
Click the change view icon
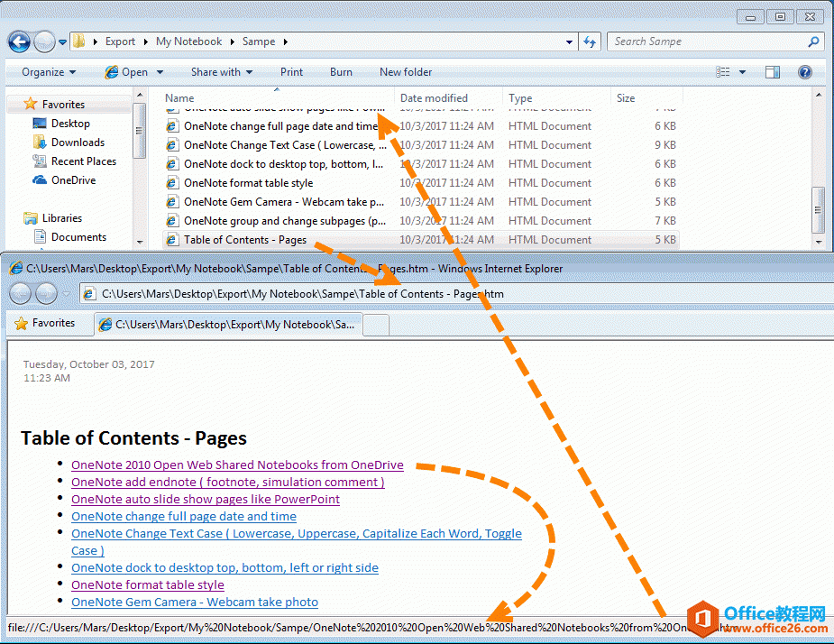(723, 72)
